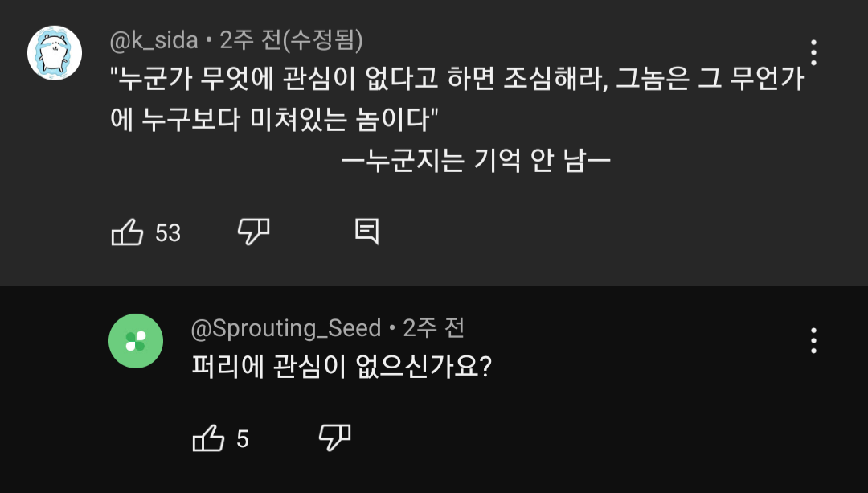
Task: Click the "2주 전" timestamp beside @Sprouting_Seed
Action: coord(434,328)
